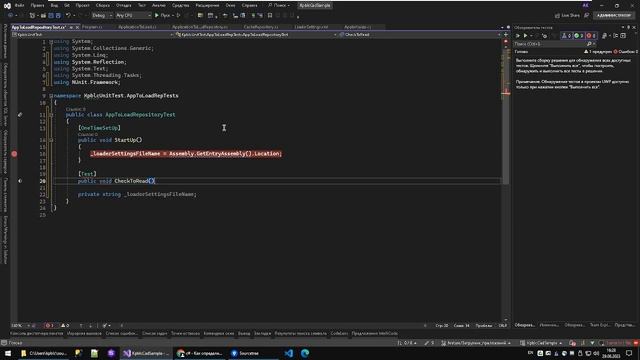Click Start Without Debugging outline arrow
Image resolution: width=640 pixels, height=360 pixels.
pos(178,16)
